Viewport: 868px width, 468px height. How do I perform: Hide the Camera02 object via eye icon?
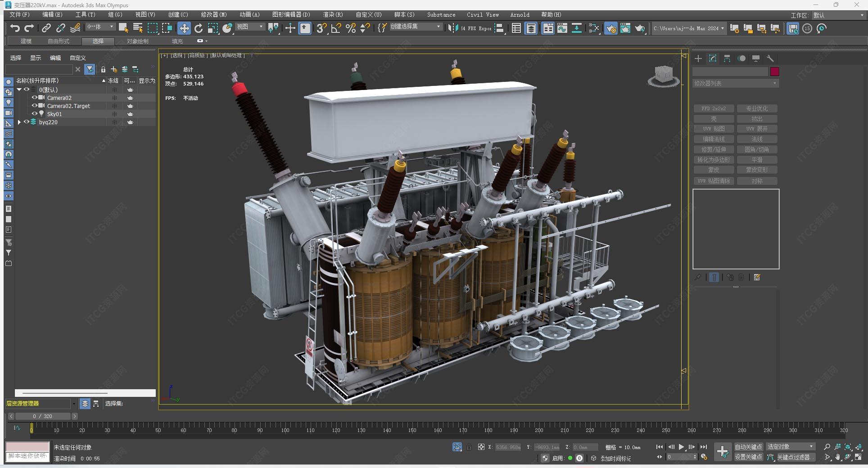pyautogui.click(x=34, y=98)
